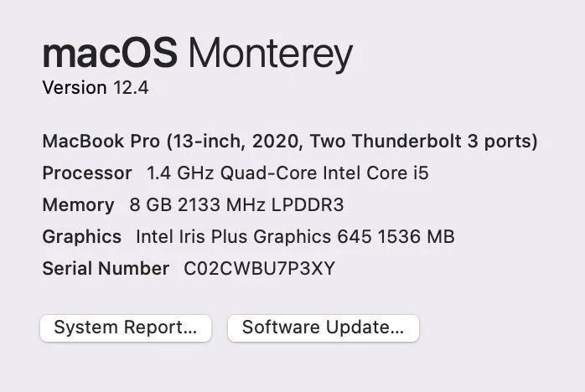Click the Graphics label
This screenshot has height=392, width=585.
coord(81,237)
